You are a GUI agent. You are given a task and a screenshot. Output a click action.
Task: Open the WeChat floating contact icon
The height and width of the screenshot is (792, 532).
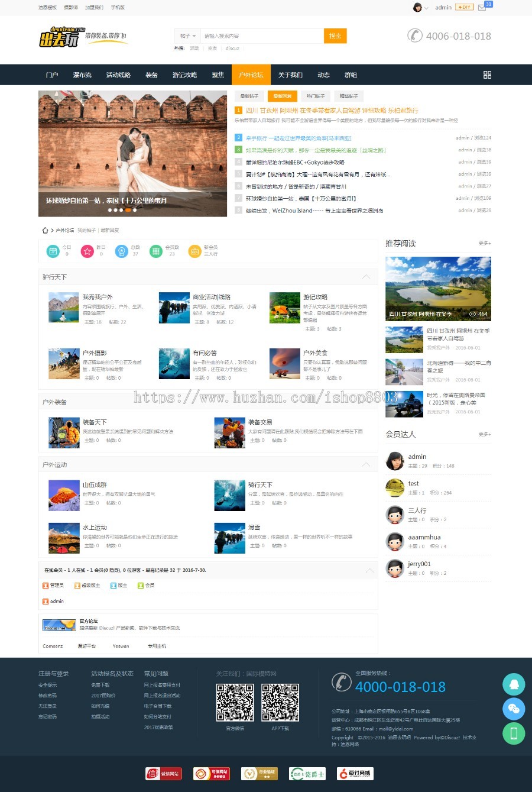[x=514, y=709]
